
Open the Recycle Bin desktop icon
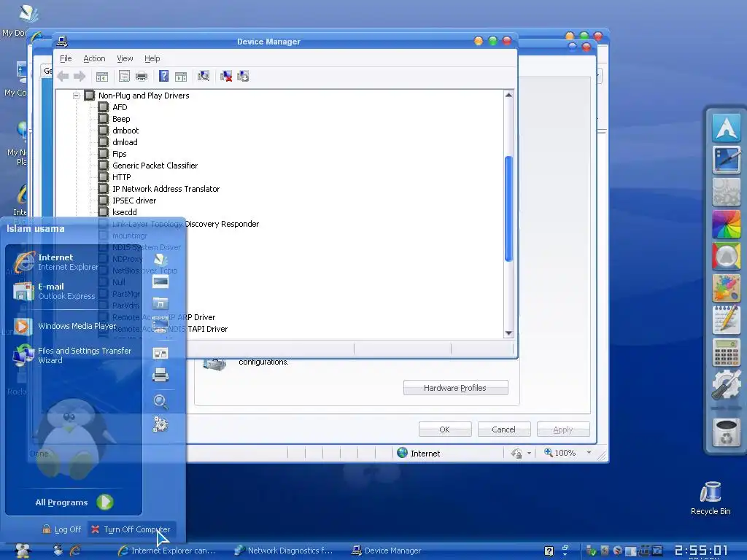click(x=711, y=498)
